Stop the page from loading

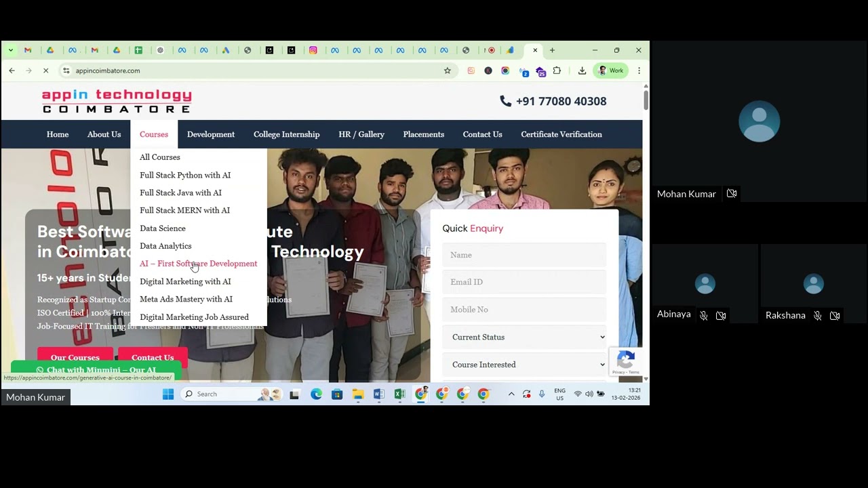point(45,70)
